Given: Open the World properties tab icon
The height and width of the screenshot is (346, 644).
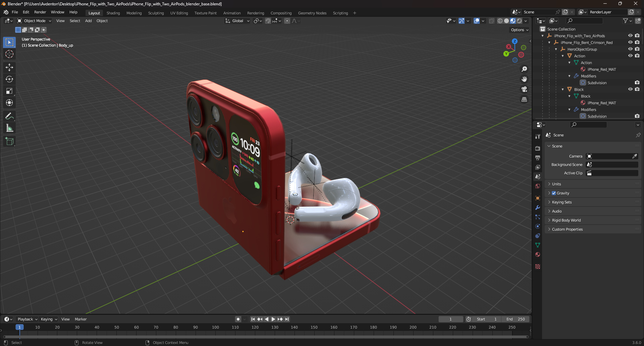Looking at the screenshot, I should (538, 186).
